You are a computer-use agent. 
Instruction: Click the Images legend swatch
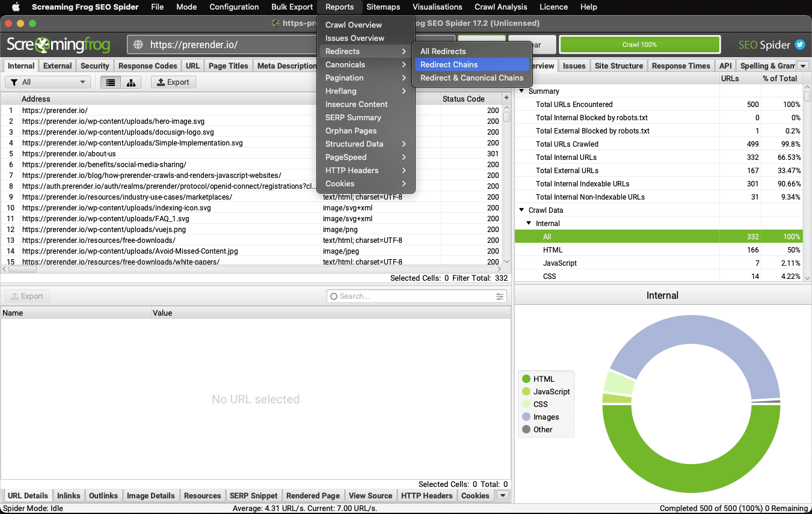(526, 417)
